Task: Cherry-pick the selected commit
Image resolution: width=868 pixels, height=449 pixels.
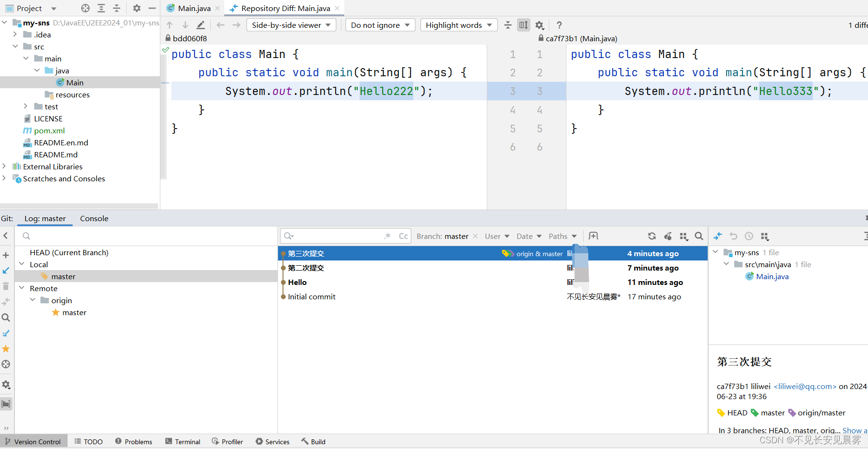Action: [668, 236]
